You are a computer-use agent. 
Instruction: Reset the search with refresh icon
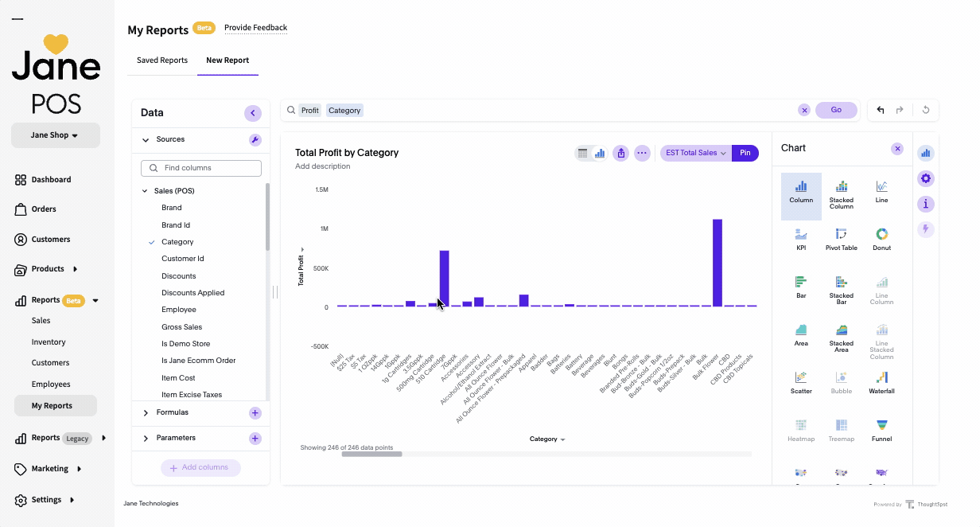point(926,110)
